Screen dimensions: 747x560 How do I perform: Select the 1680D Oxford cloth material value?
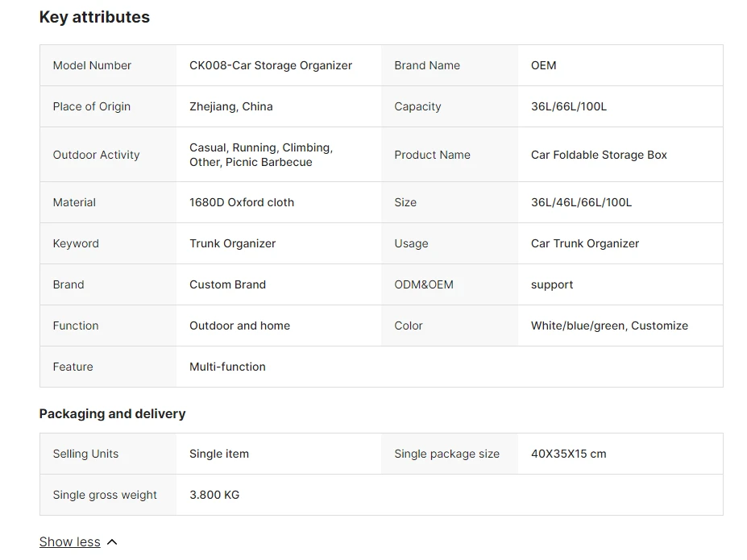coord(242,202)
